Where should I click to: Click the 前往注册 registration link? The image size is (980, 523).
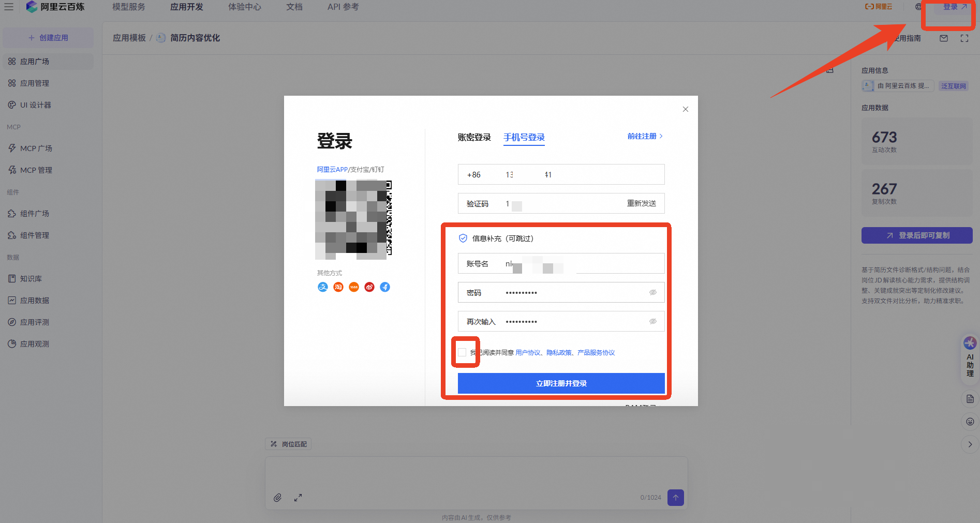(x=642, y=136)
